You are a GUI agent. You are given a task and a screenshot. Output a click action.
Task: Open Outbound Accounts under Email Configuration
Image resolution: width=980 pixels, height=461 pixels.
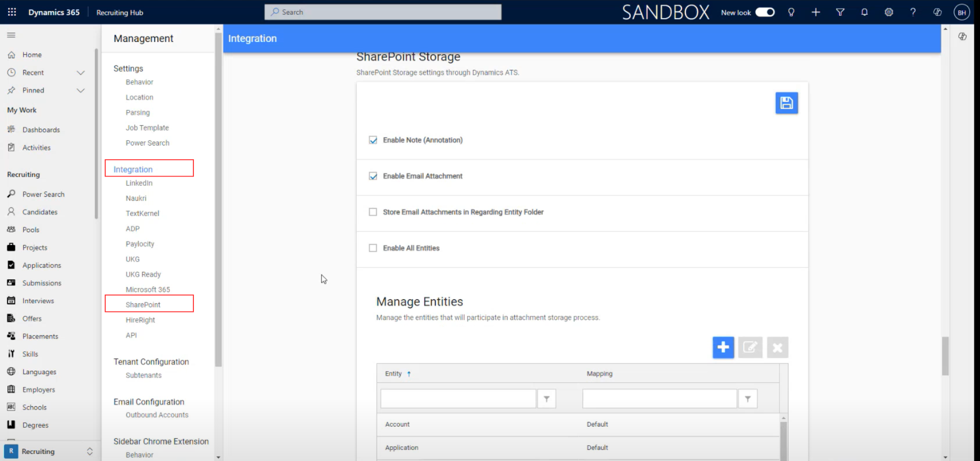(x=157, y=415)
